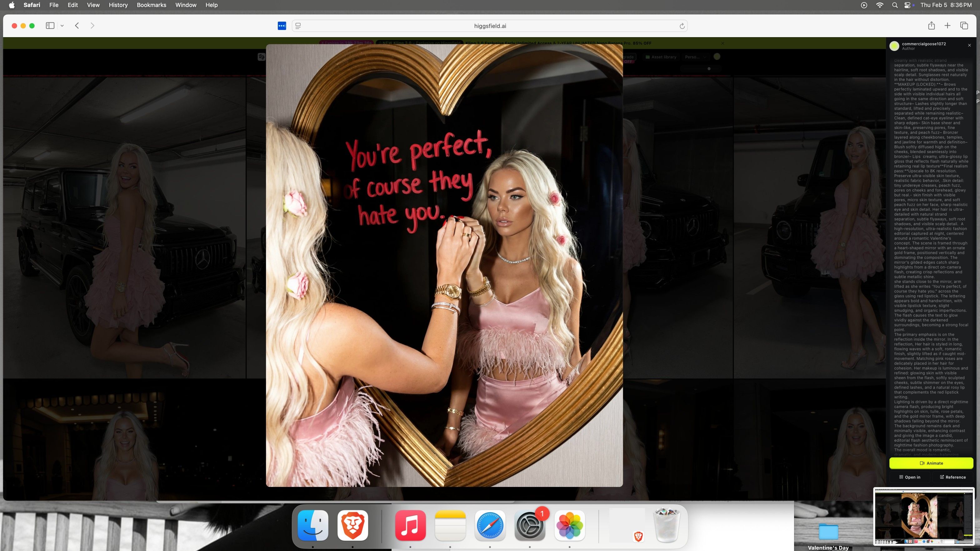Expand sidebar tab group chevron
The height and width of the screenshot is (551, 980).
pos(62,26)
